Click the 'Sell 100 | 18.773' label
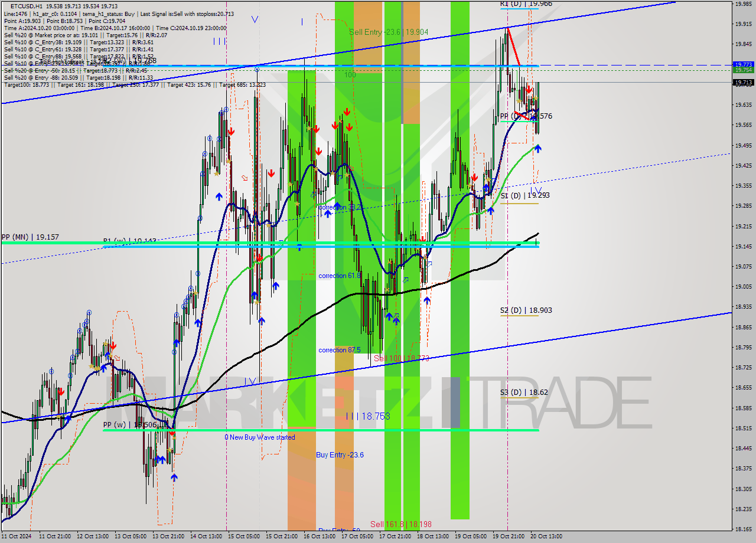756x543 pixels. 401,358
